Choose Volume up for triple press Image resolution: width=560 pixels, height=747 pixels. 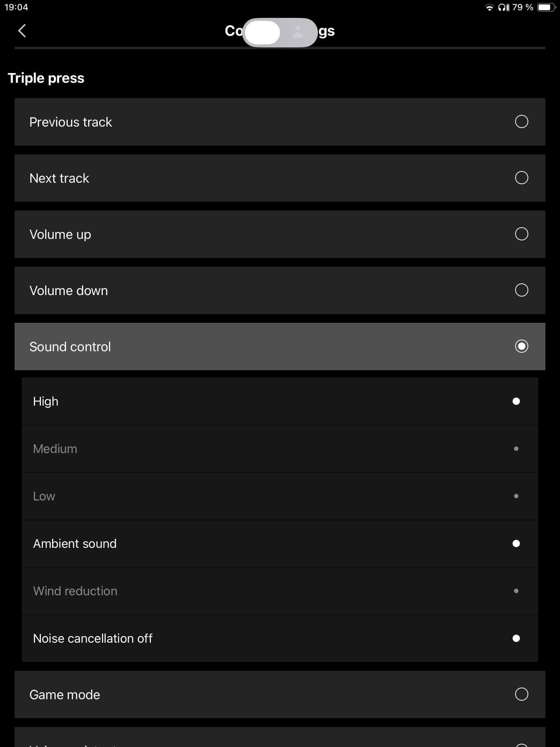click(x=521, y=234)
